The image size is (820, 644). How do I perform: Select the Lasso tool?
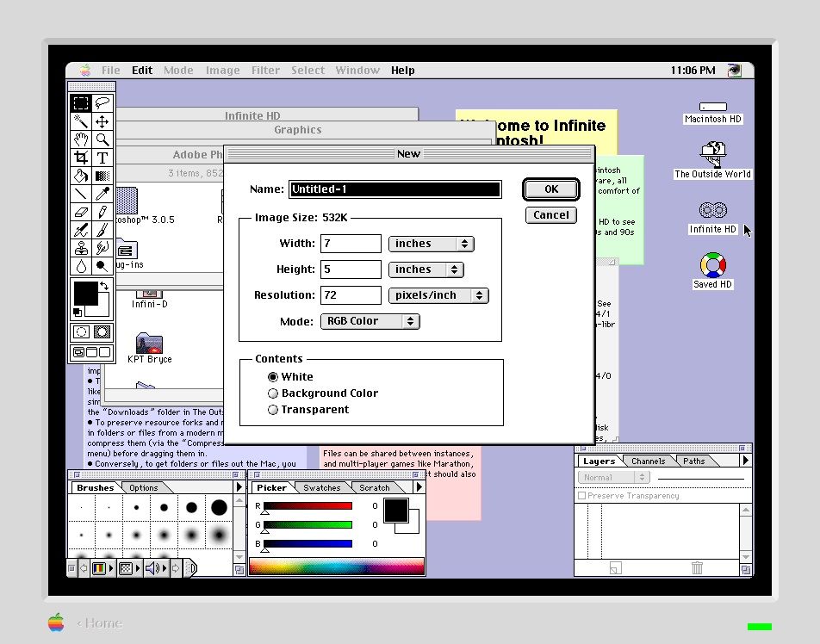(103, 105)
